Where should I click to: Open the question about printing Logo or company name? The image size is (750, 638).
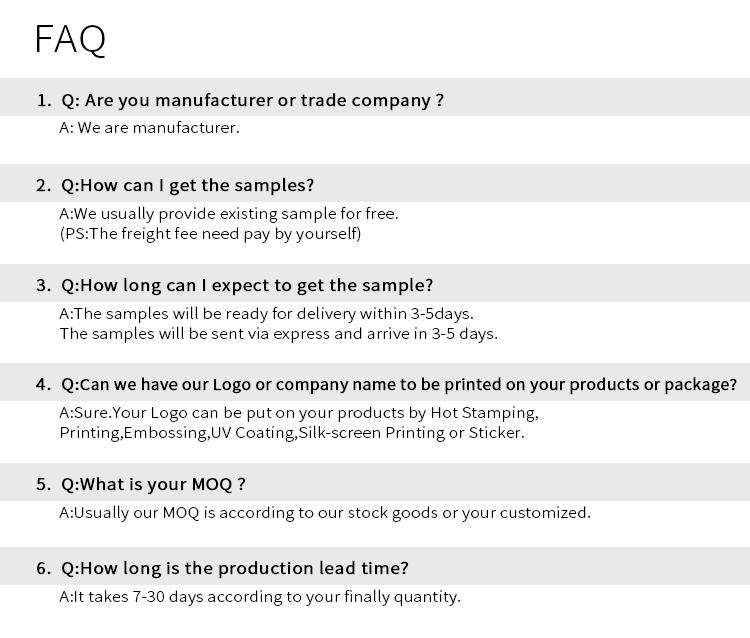tap(399, 384)
